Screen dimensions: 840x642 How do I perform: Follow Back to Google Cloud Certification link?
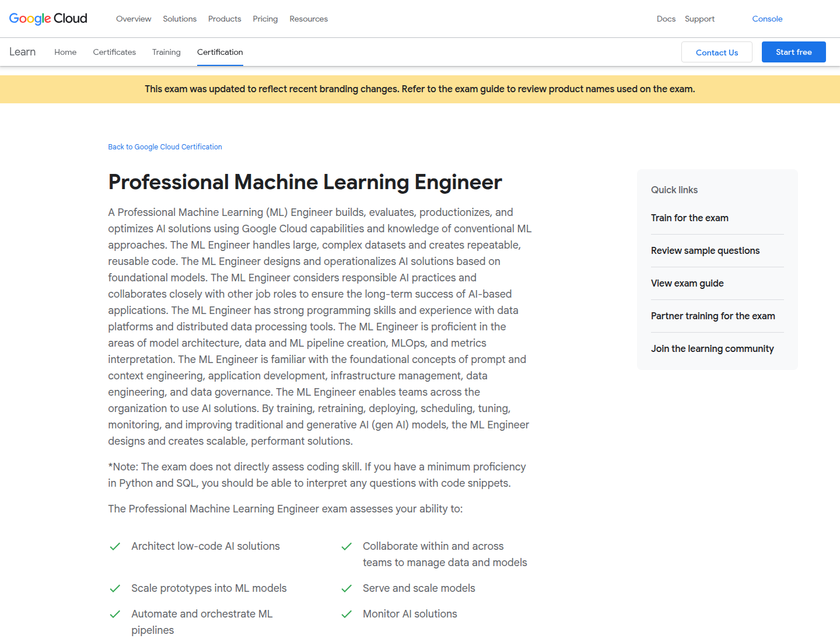165,147
